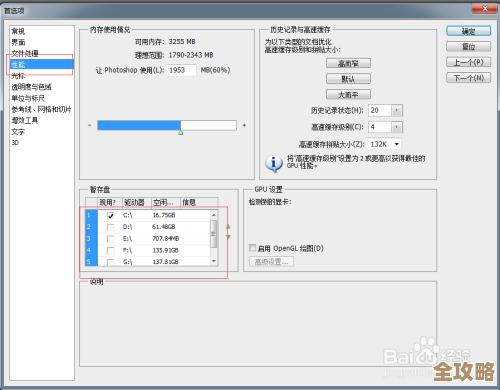This screenshot has width=500, height=390.
Task: Click the 可用内存 3255 MB value
Action: click(182, 42)
